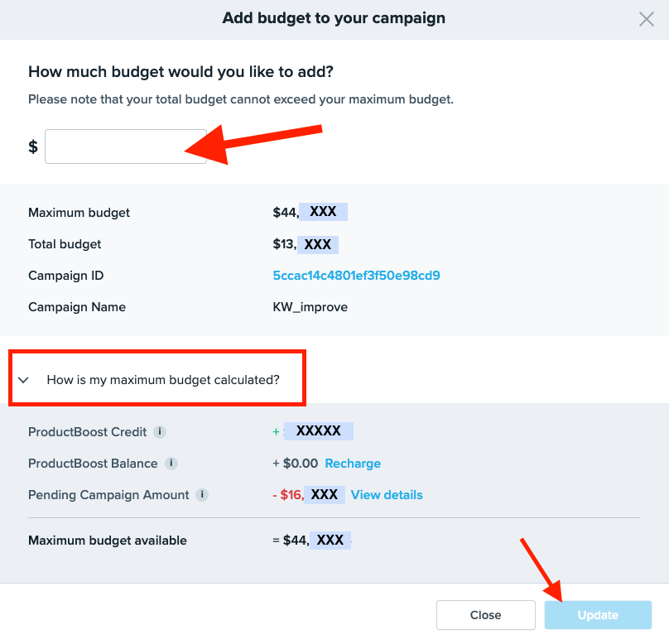This screenshot has height=644, width=669.
Task: Close the dialog with the X icon
Action: pyautogui.click(x=647, y=19)
